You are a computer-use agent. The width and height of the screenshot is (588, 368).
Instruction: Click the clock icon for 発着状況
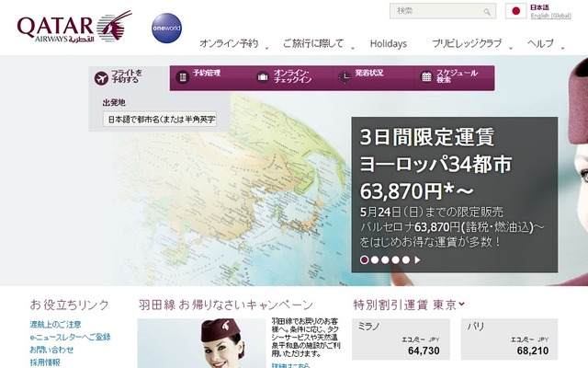point(345,77)
